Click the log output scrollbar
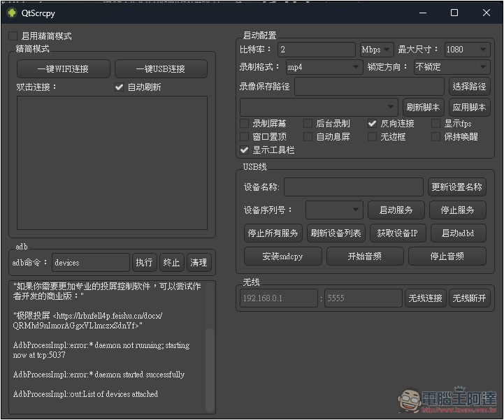The width and height of the screenshot is (504, 420). pos(210,370)
